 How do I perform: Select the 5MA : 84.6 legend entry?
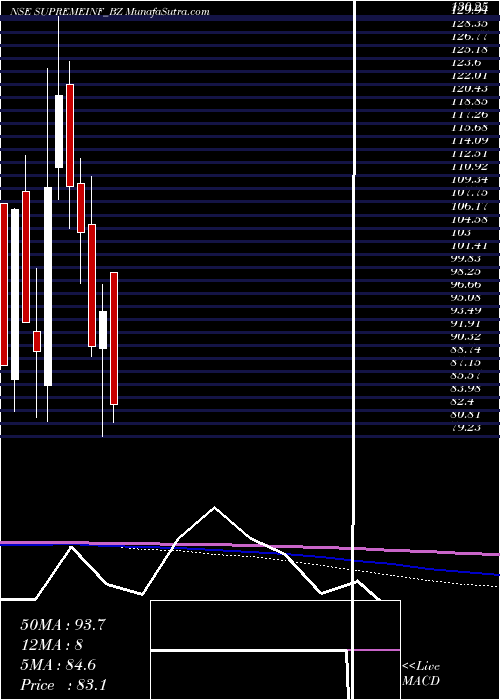pyautogui.click(x=58, y=665)
